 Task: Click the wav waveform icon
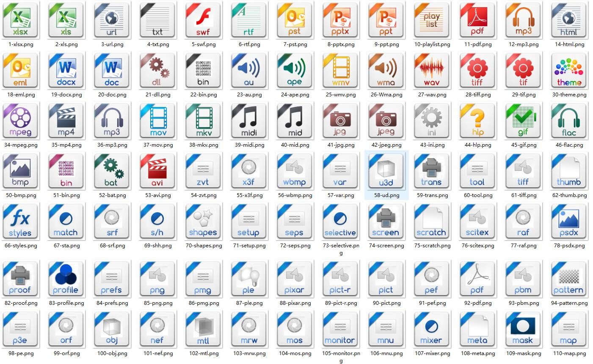click(x=432, y=71)
